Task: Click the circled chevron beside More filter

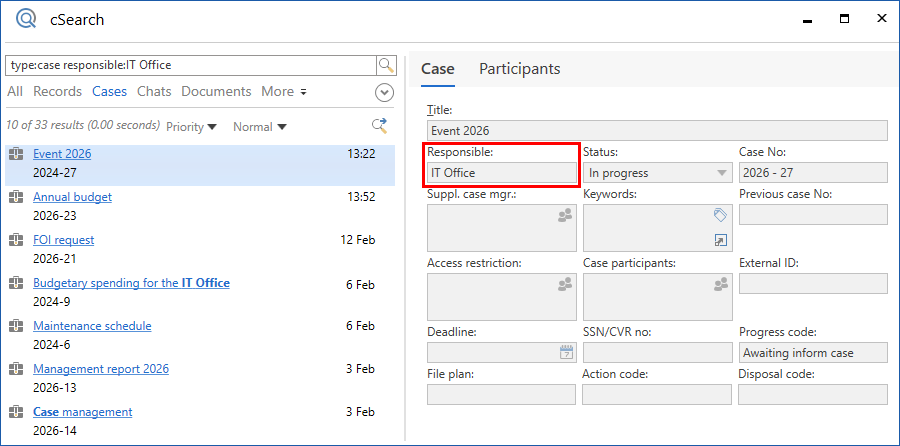Action: 385,92
